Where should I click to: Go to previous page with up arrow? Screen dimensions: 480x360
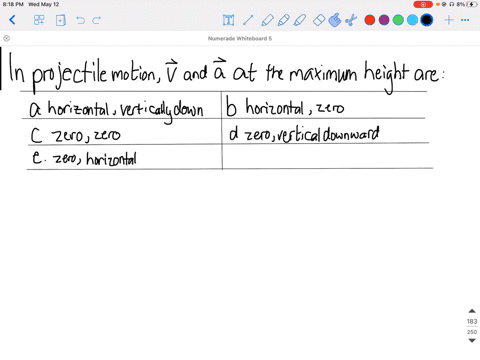pos(472,311)
